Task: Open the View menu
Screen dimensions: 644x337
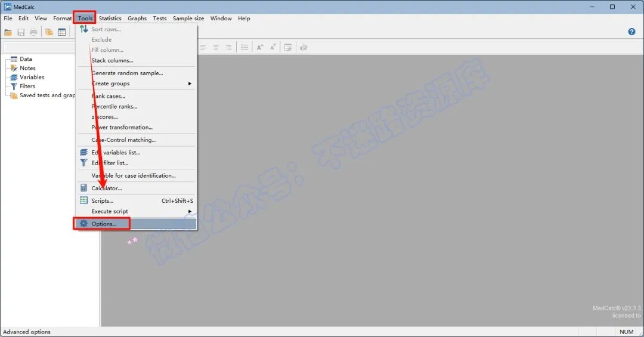Action: pyautogui.click(x=41, y=18)
